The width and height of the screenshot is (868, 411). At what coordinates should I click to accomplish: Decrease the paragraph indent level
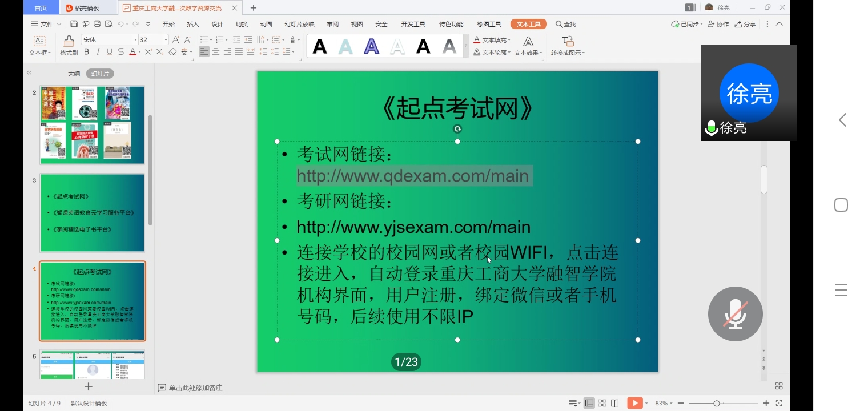pos(236,39)
